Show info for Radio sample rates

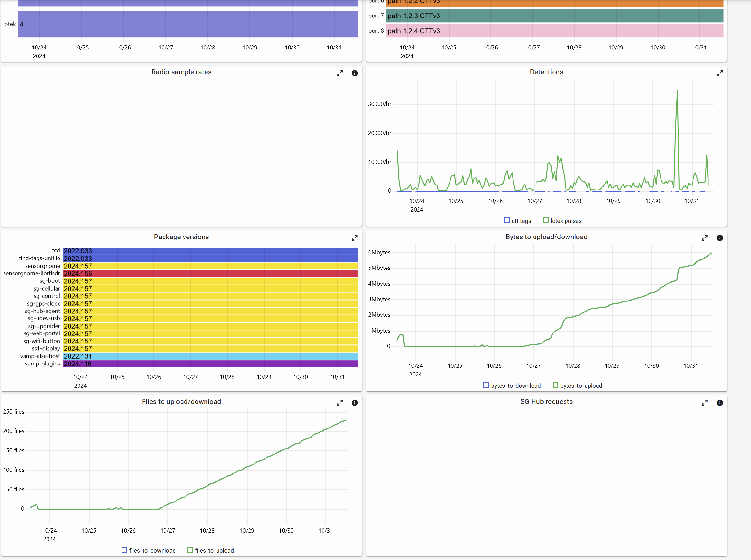click(x=354, y=73)
